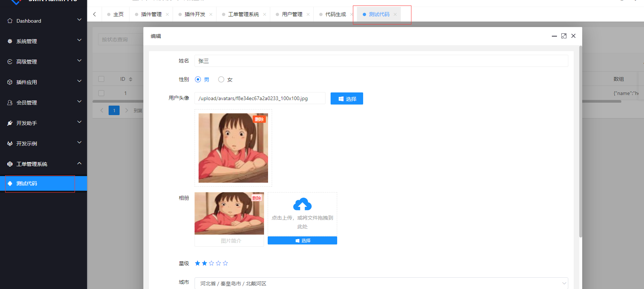Click the 按状态查询 search field

(120, 39)
